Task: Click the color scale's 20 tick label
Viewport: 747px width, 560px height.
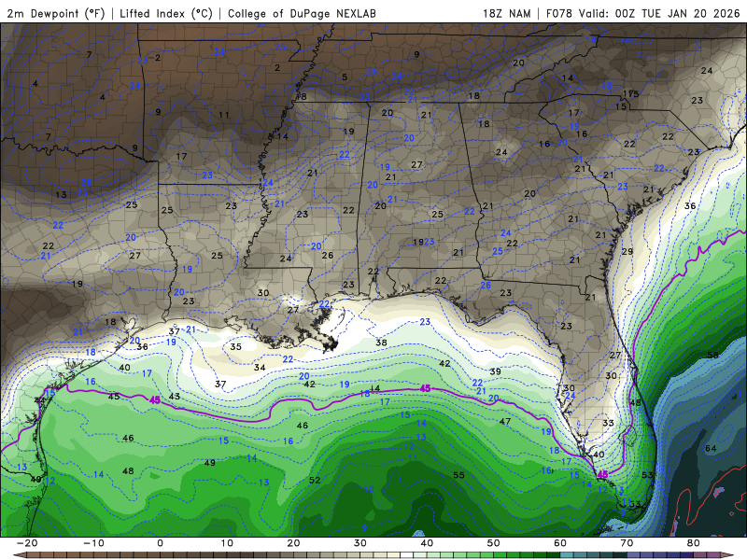Action: point(293,543)
